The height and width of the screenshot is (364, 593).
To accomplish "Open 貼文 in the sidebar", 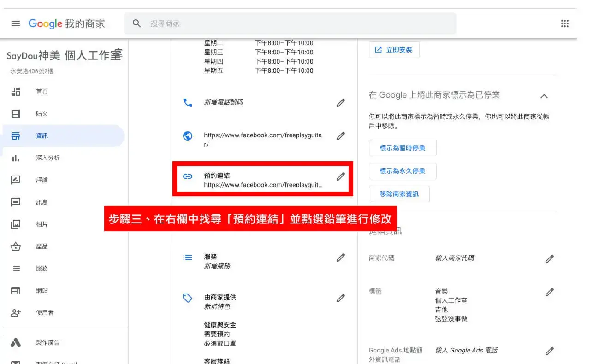I will (x=64, y=113).
